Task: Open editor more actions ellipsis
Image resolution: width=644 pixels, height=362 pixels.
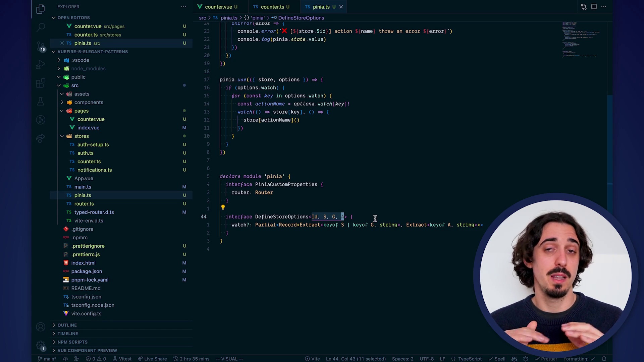Action: (604, 7)
